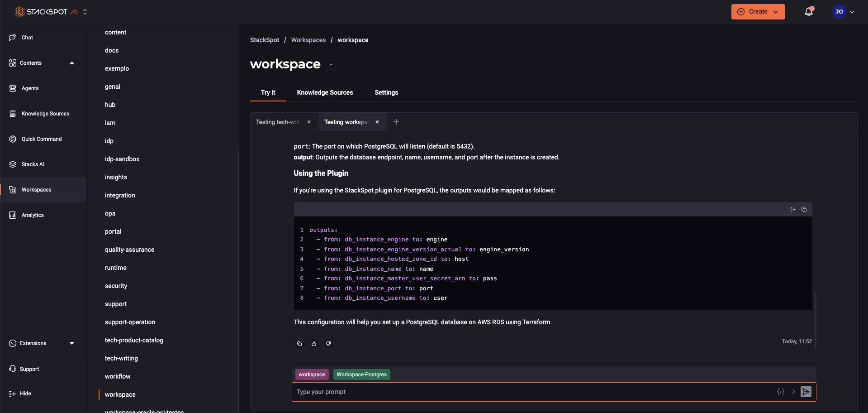
Task: Select the runtime workspace item
Action: pos(116,268)
